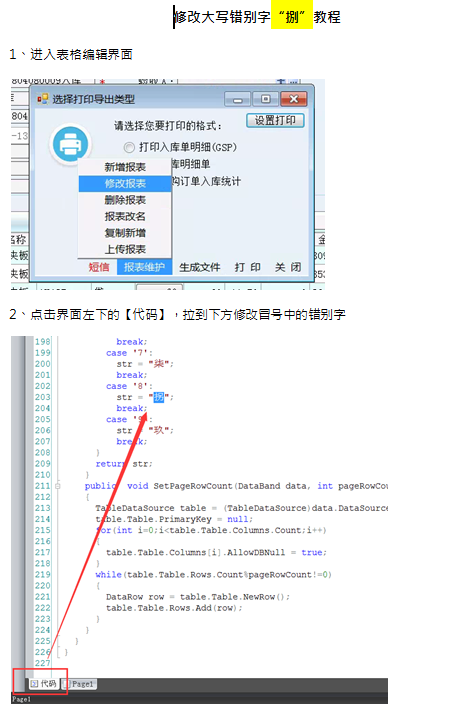Pick 上传报表 in the popup menu
The width and height of the screenshot is (474, 721).
[x=125, y=249]
